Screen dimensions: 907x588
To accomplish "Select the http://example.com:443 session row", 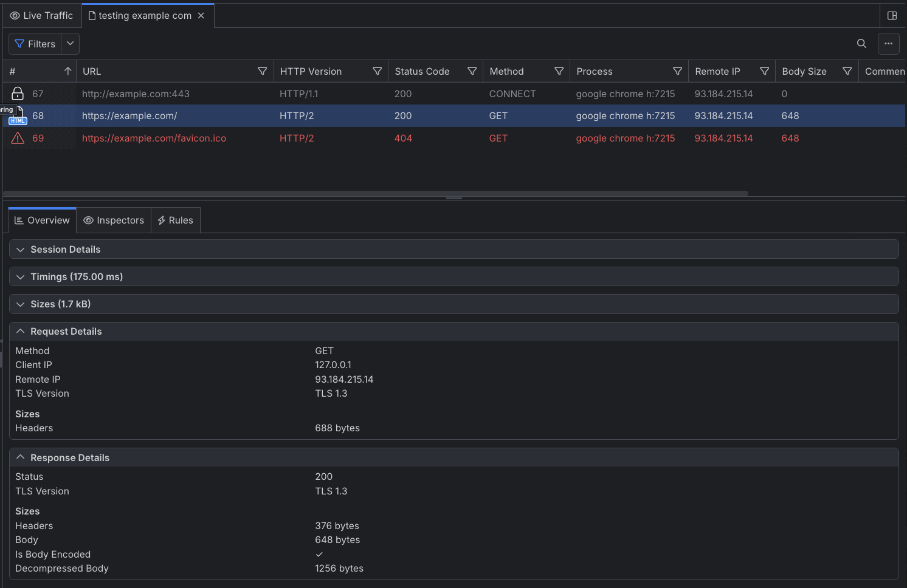I will coord(453,94).
